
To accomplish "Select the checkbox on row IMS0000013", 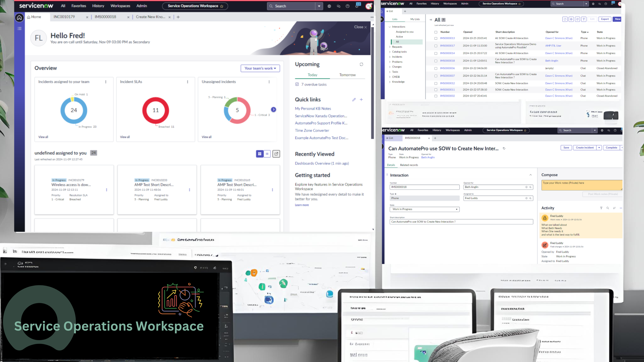I will pyautogui.click(x=436, y=38).
